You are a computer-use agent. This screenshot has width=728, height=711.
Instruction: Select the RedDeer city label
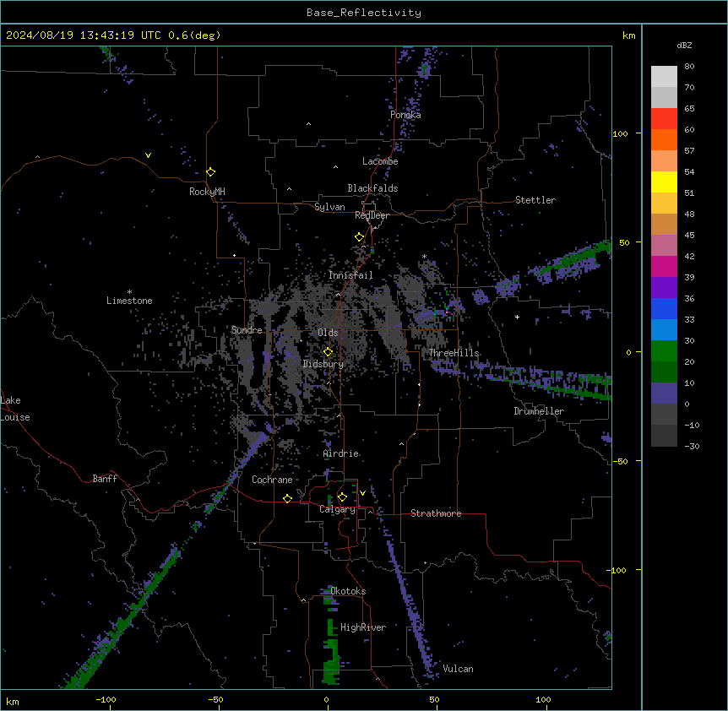pyautogui.click(x=372, y=215)
